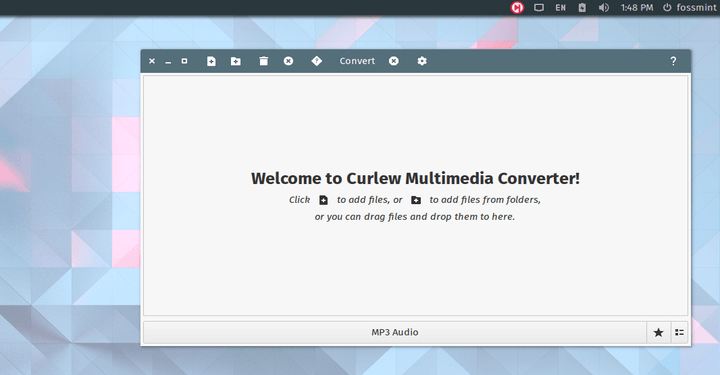Open display indicator in top panel

539,8
